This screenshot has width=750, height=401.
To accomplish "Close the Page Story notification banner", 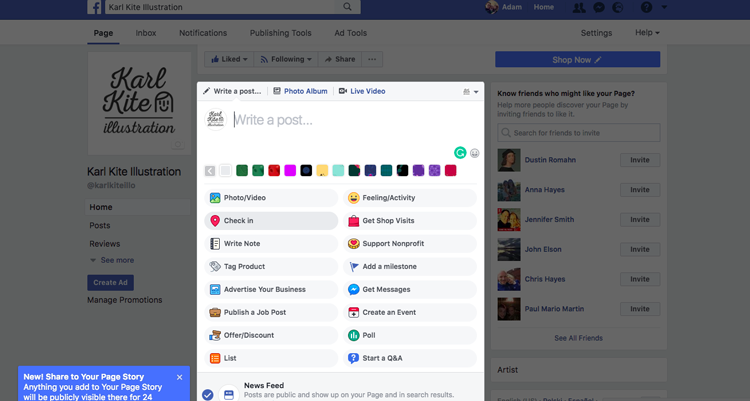I will (179, 377).
